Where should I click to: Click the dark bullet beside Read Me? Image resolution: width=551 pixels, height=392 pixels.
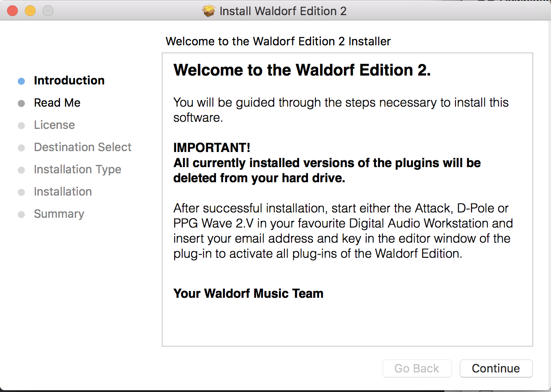21,104
